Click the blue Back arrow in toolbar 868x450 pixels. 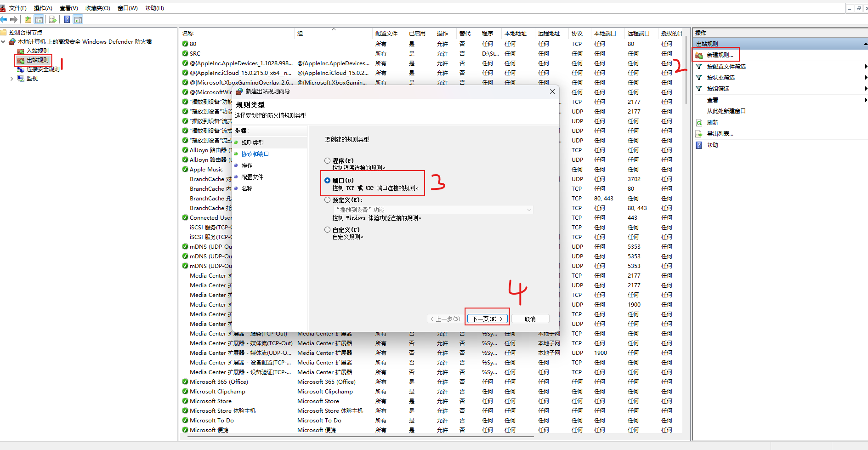click(x=4, y=19)
